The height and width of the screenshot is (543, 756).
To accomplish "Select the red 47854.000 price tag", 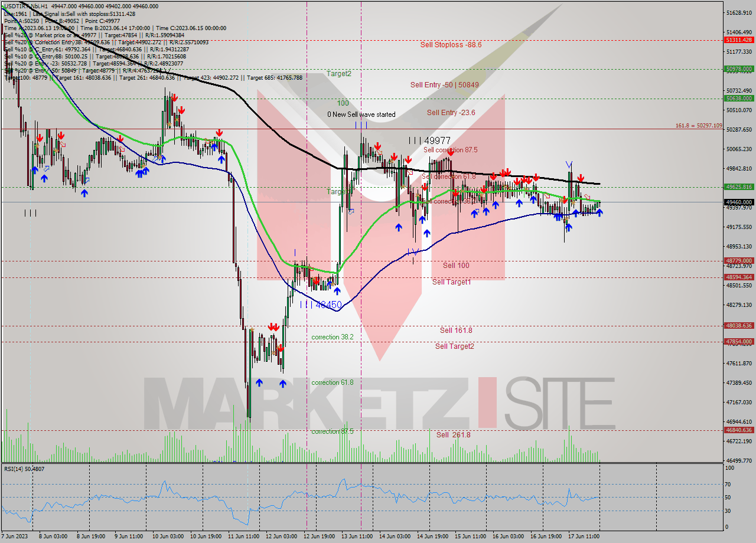I will coord(738,341).
